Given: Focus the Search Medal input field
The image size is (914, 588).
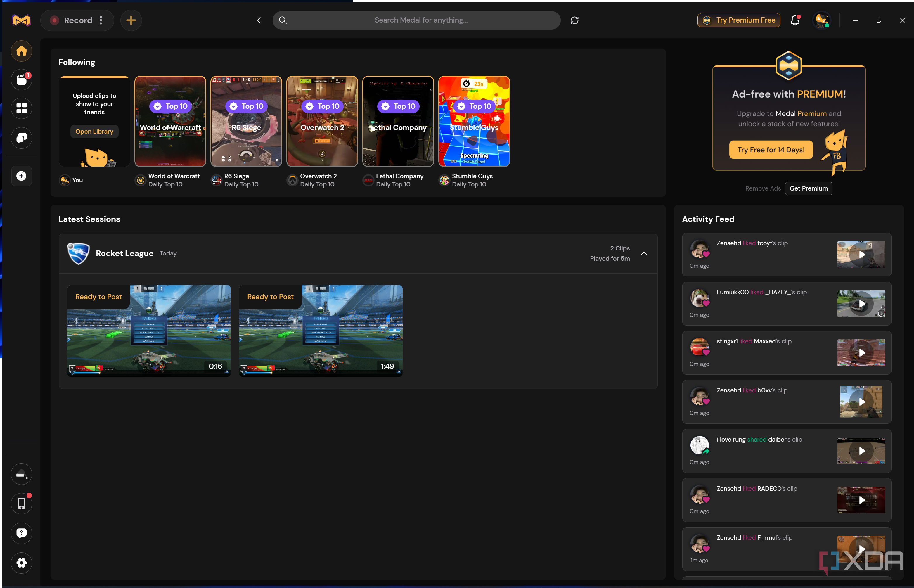Looking at the screenshot, I should coord(417,20).
